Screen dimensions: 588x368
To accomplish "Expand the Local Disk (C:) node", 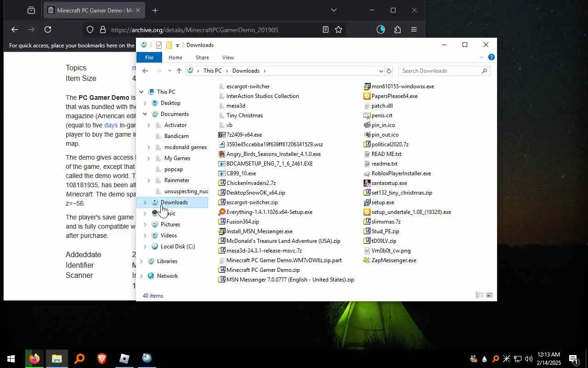I will pyautogui.click(x=145, y=247).
